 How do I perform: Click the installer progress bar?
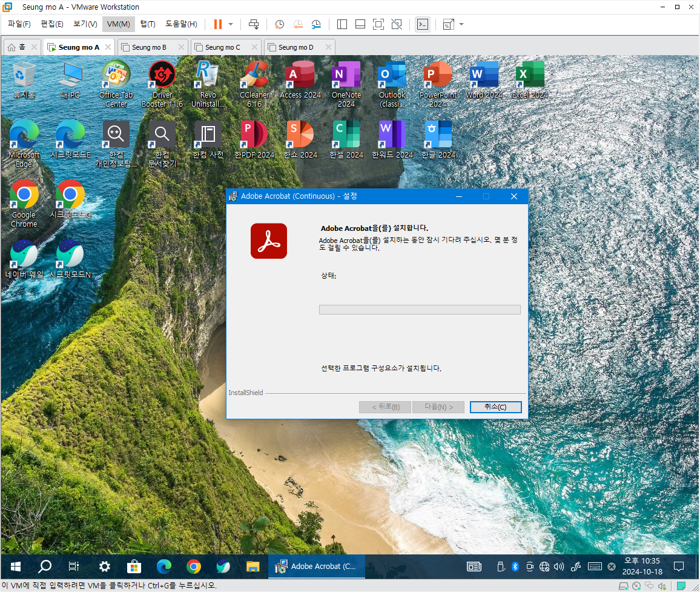coord(420,310)
